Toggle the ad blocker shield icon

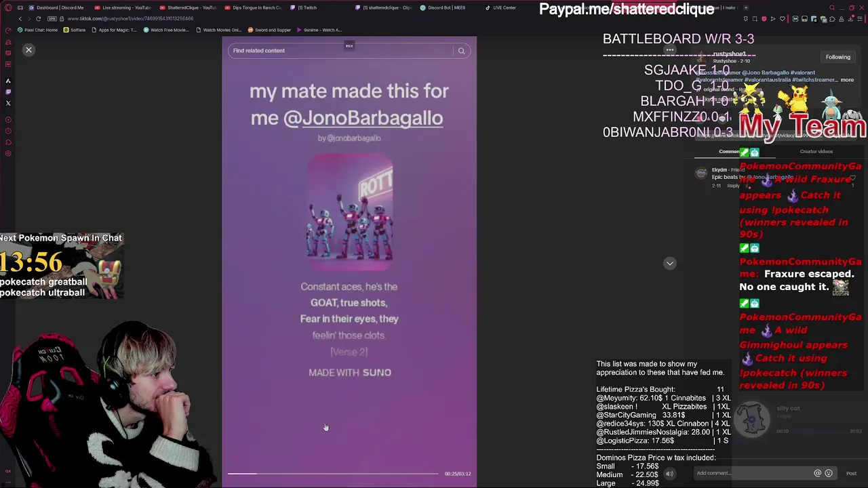(764, 19)
